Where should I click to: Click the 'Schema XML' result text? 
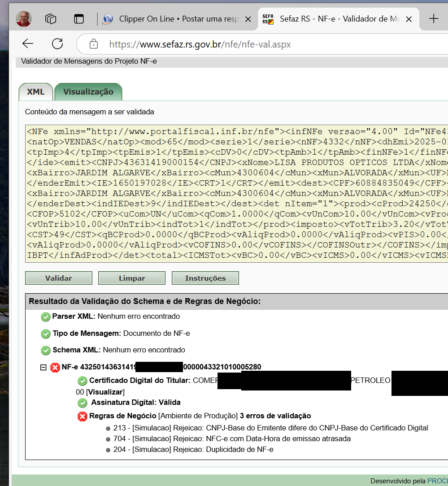(119, 350)
